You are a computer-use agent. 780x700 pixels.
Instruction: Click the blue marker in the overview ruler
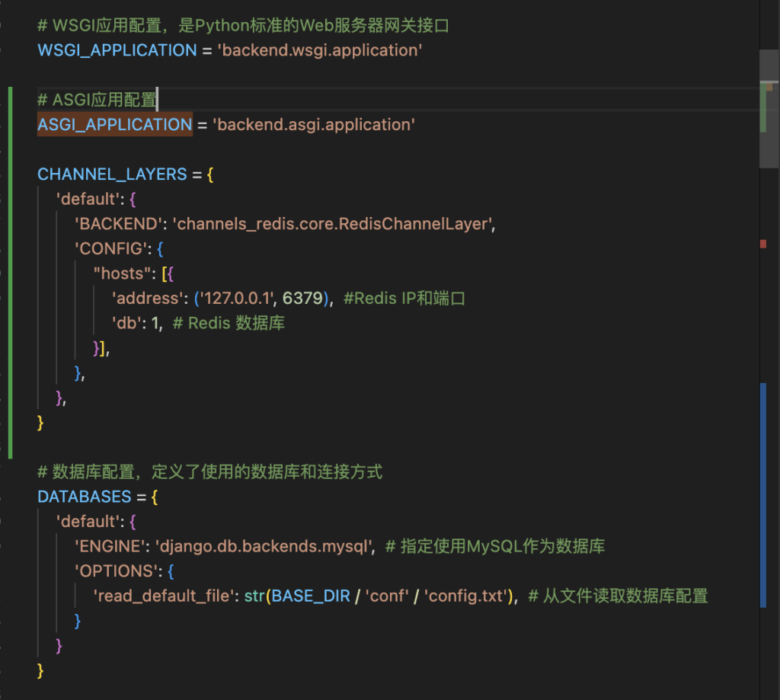pos(763,495)
